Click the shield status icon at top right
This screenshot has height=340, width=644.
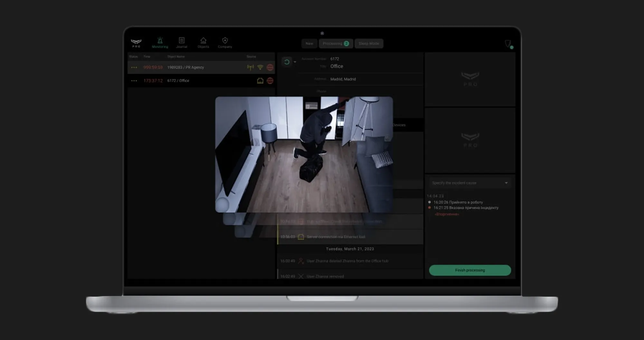pos(508,44)
